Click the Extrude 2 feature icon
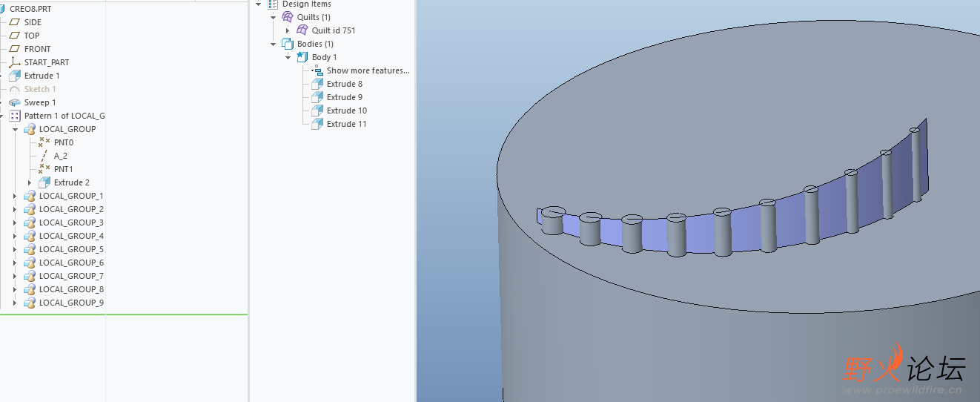The image size is (980, 402). tap(44, 182)
